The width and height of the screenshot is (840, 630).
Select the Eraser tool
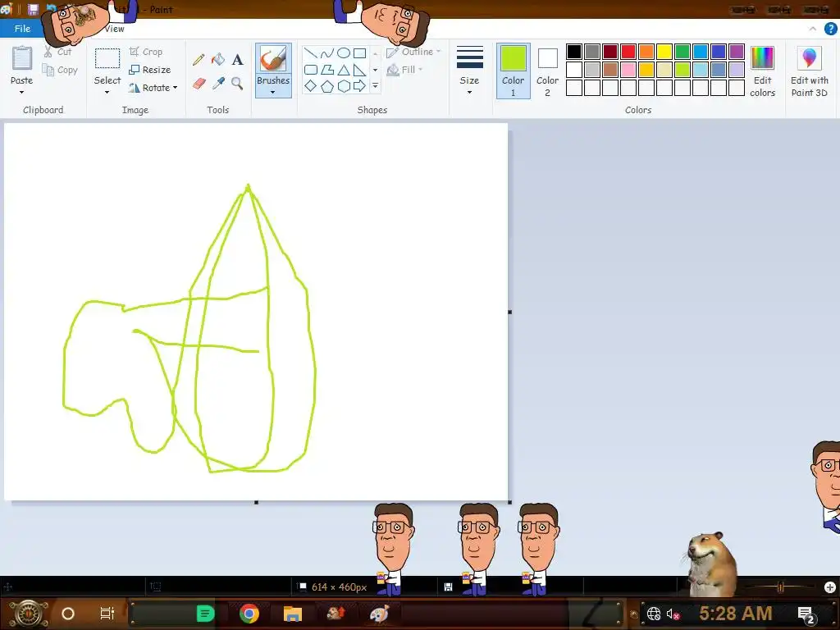coord(199,84)
